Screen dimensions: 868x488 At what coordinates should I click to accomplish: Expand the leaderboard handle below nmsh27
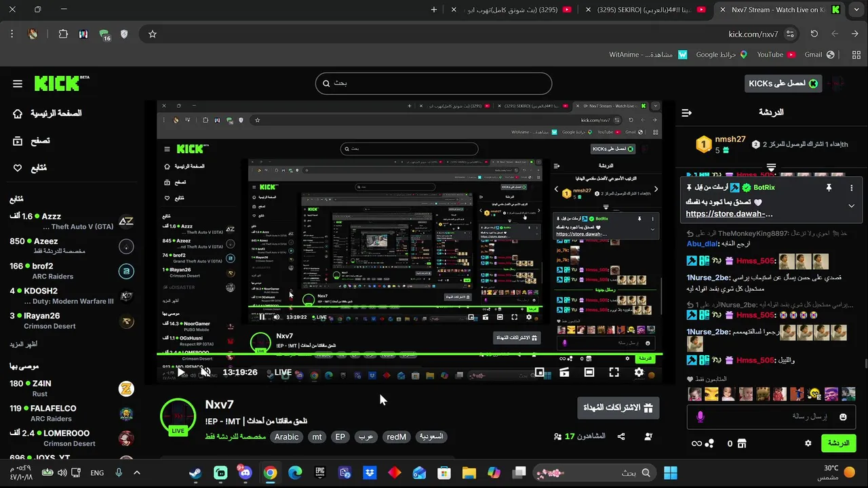[771, 167]
